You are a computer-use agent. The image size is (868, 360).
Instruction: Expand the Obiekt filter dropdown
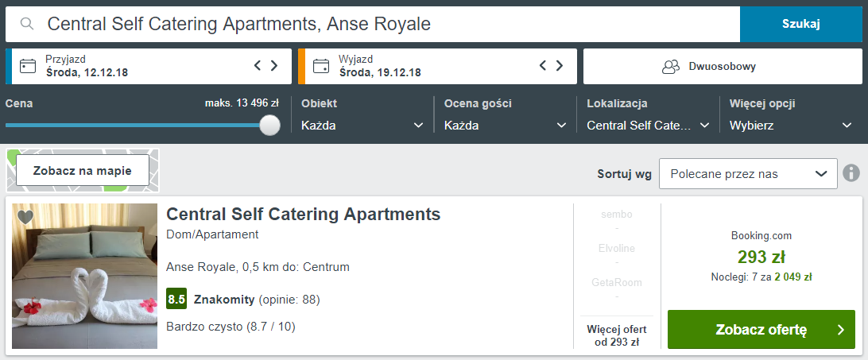coord(362,126)
